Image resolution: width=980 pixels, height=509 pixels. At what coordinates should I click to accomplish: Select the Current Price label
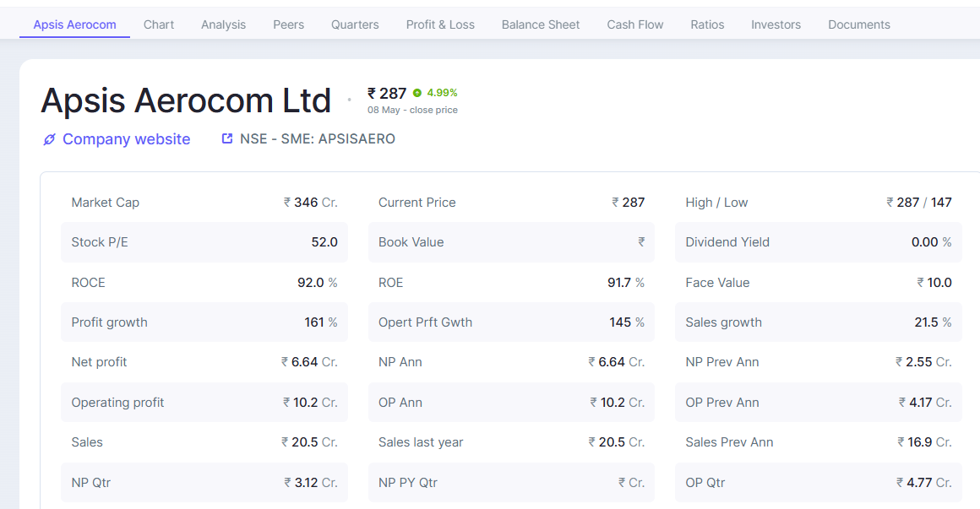click(x=416, y=203)
